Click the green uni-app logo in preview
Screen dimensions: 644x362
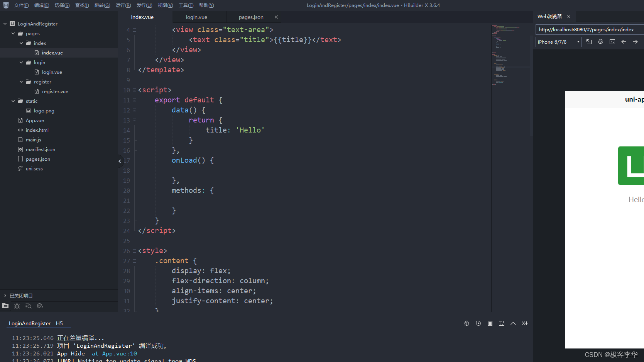631,166
